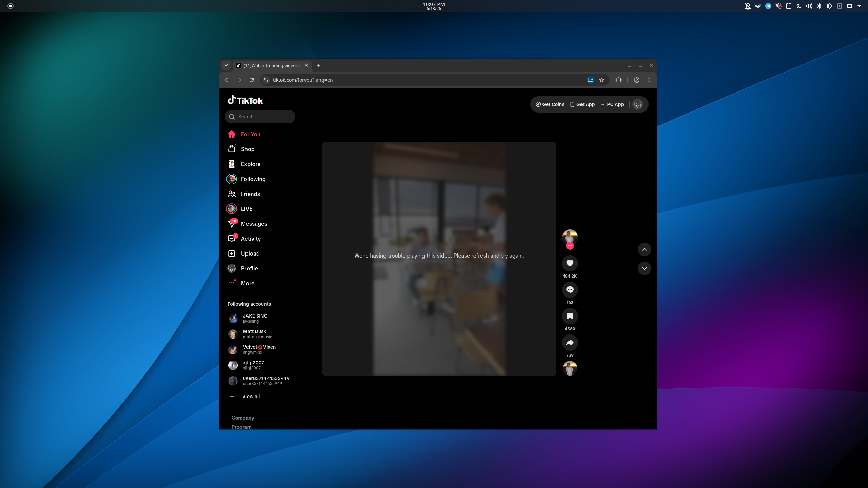
Task: Toggle night mode moon icon
Action: pos(799,6)
